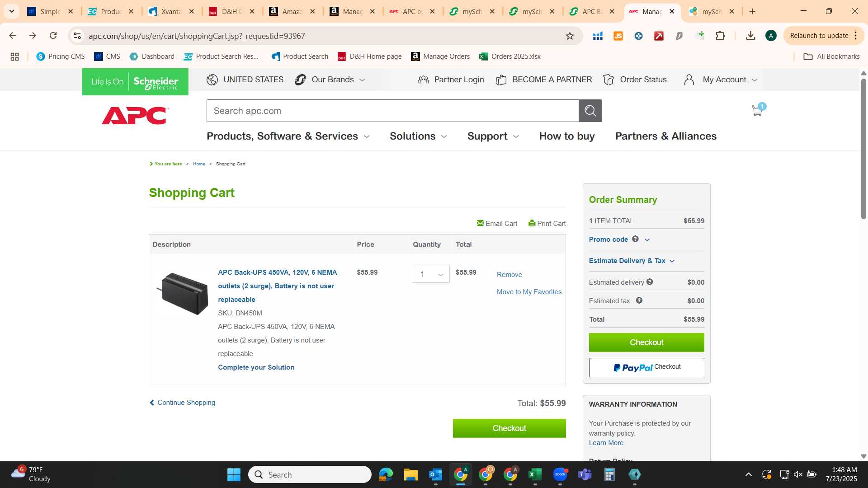Remove the BN450M item from cart
868x488 pixels.
[x=509, y=275]
